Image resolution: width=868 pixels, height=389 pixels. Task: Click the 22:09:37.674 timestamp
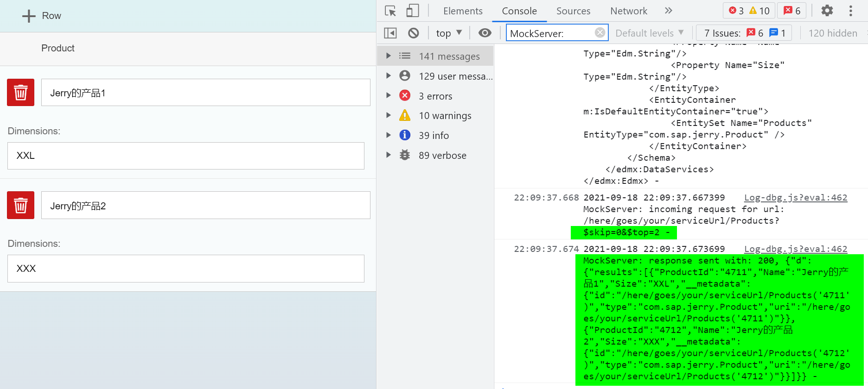[546, 249]
